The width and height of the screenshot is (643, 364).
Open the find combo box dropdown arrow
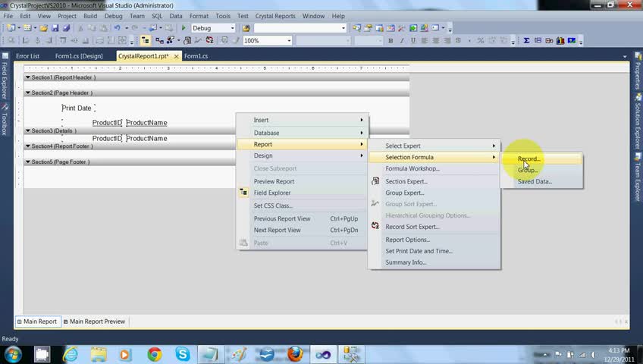pyautogui.click(x=343, y=28)
